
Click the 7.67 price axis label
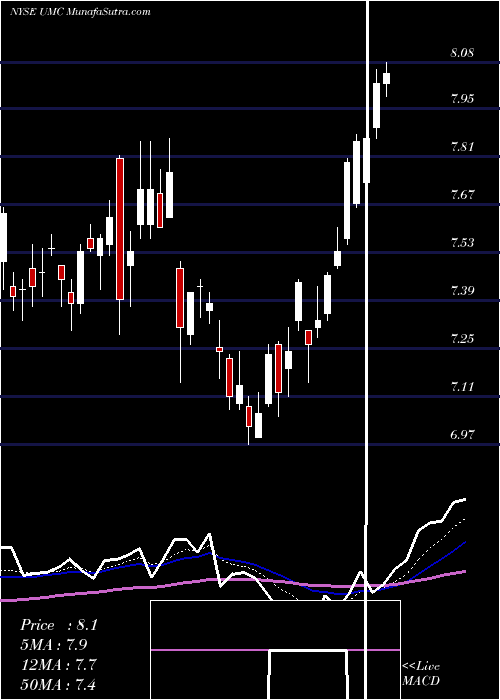[462, 195]
